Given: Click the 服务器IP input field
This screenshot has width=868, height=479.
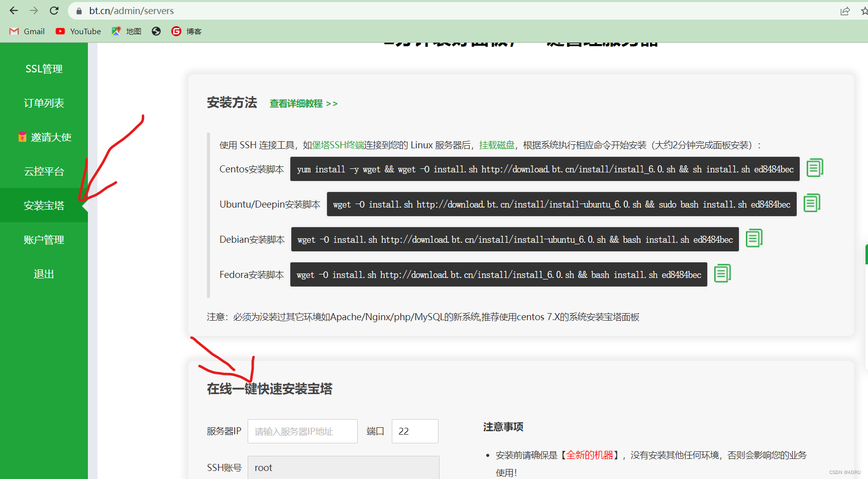Looking at the screenshot, I should [x=302, y=431].
